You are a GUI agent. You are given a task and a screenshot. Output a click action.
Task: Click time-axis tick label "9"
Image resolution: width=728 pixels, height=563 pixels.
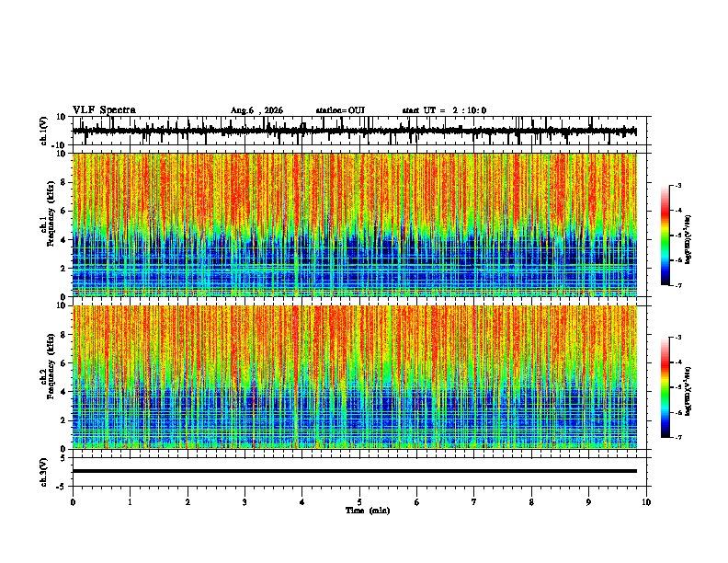pyautogui.click(x=588, y=502)
